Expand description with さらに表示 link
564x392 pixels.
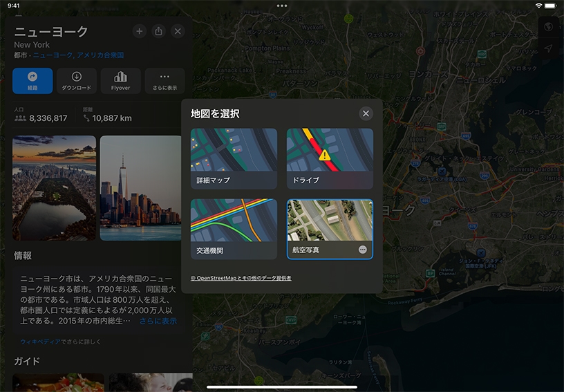pos(158,321)
